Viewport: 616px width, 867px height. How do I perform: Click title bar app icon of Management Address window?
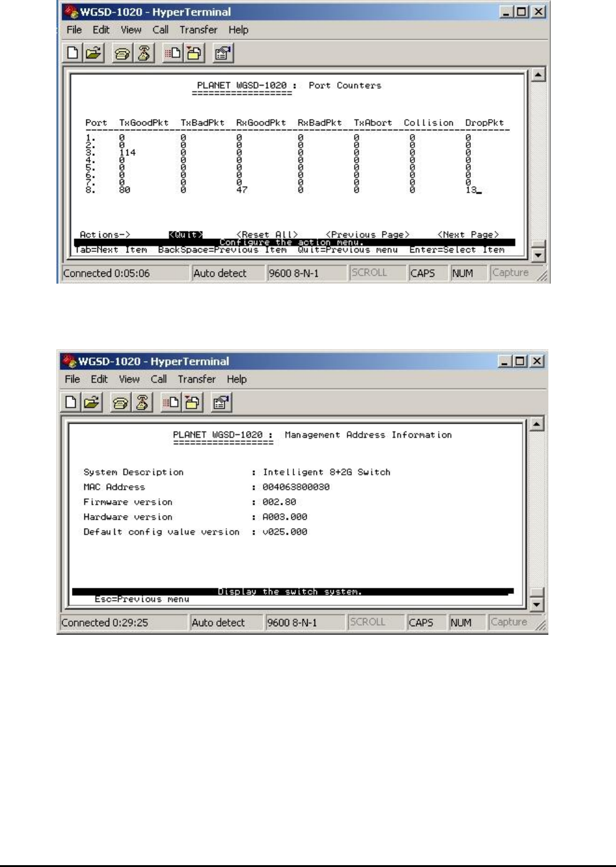pos(69,361)
